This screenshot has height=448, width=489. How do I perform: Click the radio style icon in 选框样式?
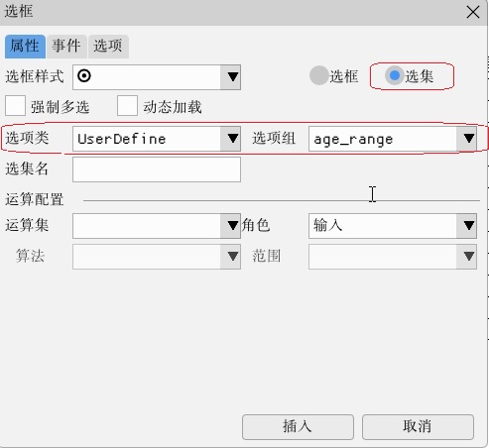coord(84,76)
